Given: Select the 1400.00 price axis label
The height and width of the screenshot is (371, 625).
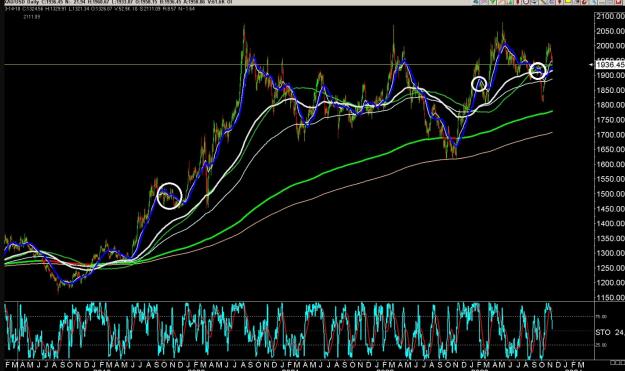Looking at the screenshot, I should click(x=611, y=224).
